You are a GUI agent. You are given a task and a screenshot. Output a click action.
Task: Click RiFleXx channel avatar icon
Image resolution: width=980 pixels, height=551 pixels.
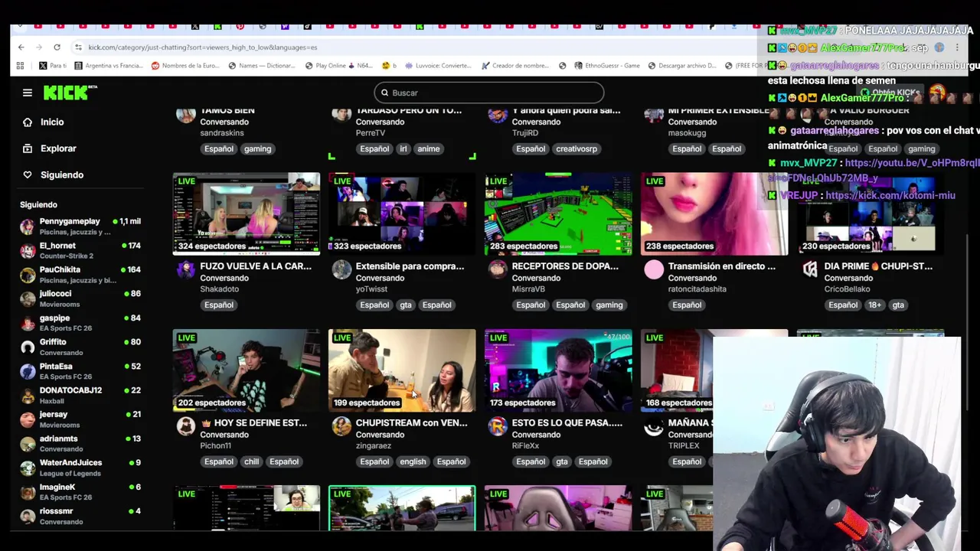click(x=498, y=426)
